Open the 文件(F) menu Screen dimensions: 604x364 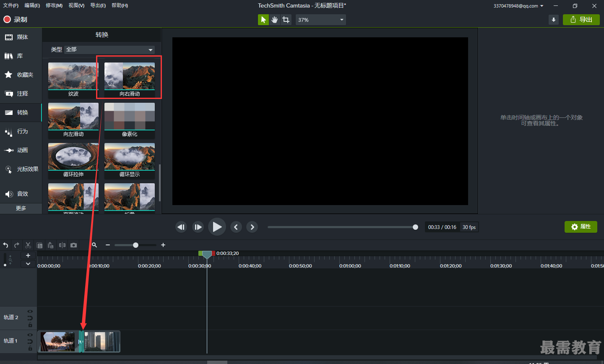click(x=11, y=5)
